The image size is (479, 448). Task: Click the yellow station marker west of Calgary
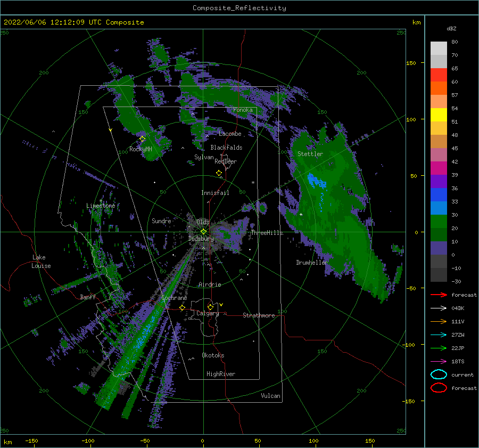[x=183, y=307]
